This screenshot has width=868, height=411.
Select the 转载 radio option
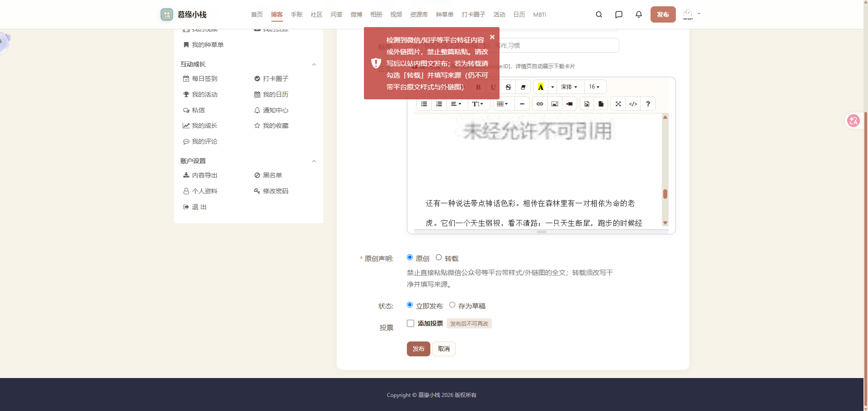pyautogui.click(x=439, y=257)
